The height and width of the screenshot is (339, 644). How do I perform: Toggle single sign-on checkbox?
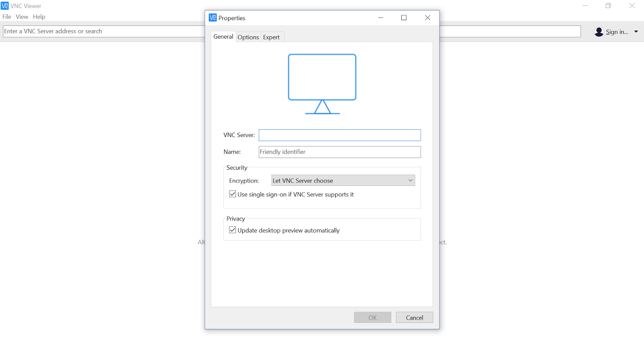pyautogui.click(x=233, y=194)
